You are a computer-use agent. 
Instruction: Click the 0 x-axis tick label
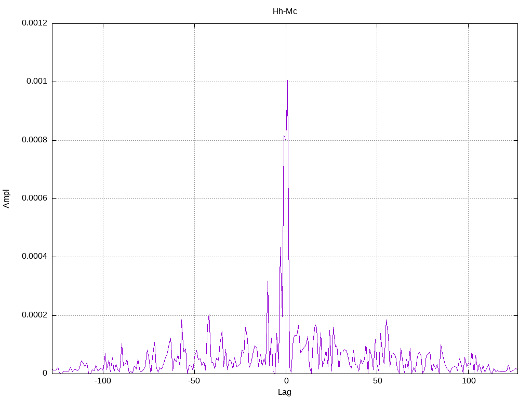point(286,381)
